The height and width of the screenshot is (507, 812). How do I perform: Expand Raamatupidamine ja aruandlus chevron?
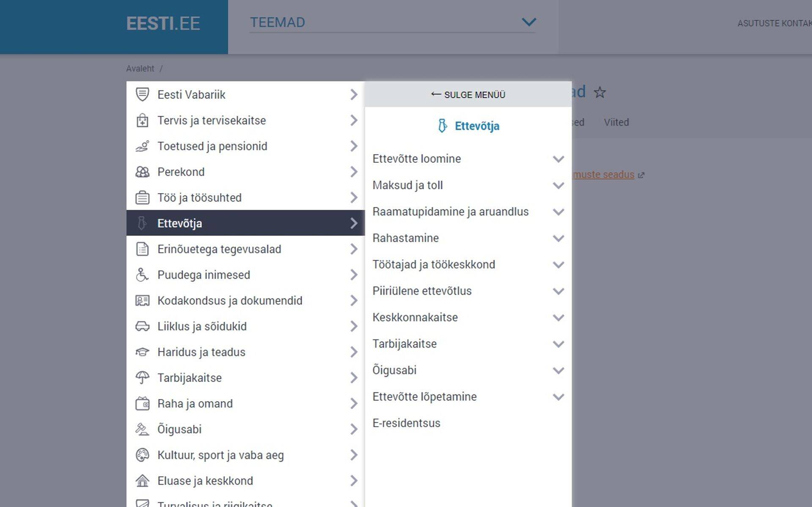(558, 212)
